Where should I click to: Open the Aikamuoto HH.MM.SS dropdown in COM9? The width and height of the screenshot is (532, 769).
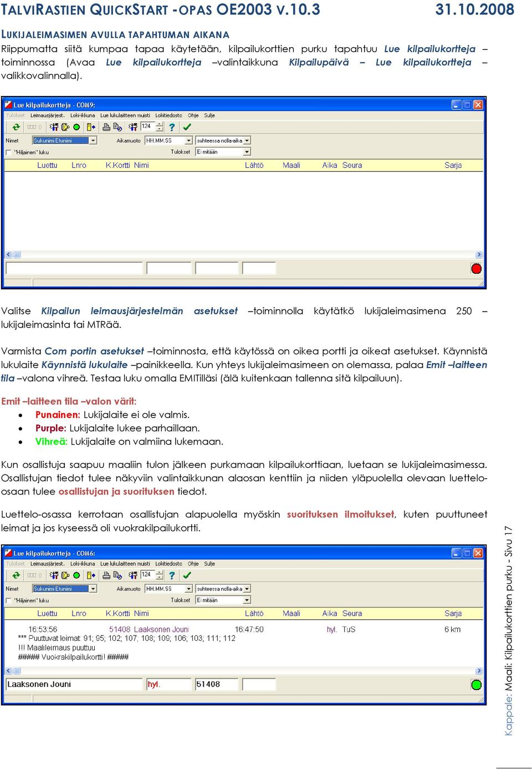coord(188,141)
